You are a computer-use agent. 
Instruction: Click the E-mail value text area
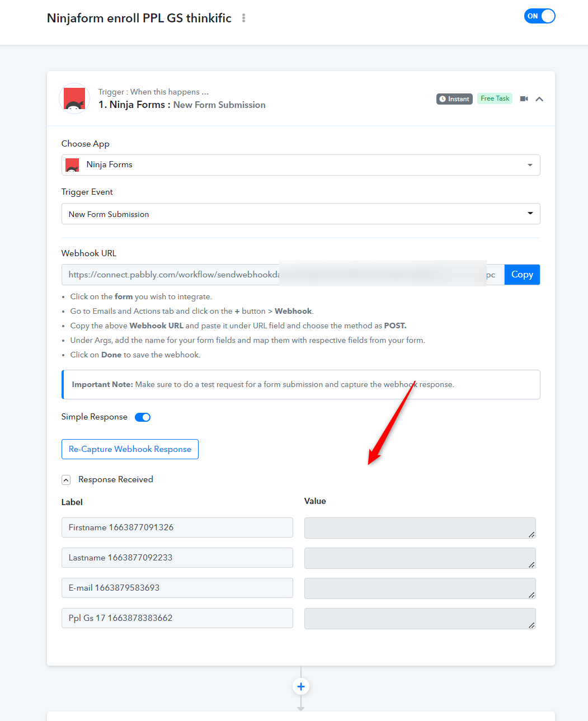[420, 588]
